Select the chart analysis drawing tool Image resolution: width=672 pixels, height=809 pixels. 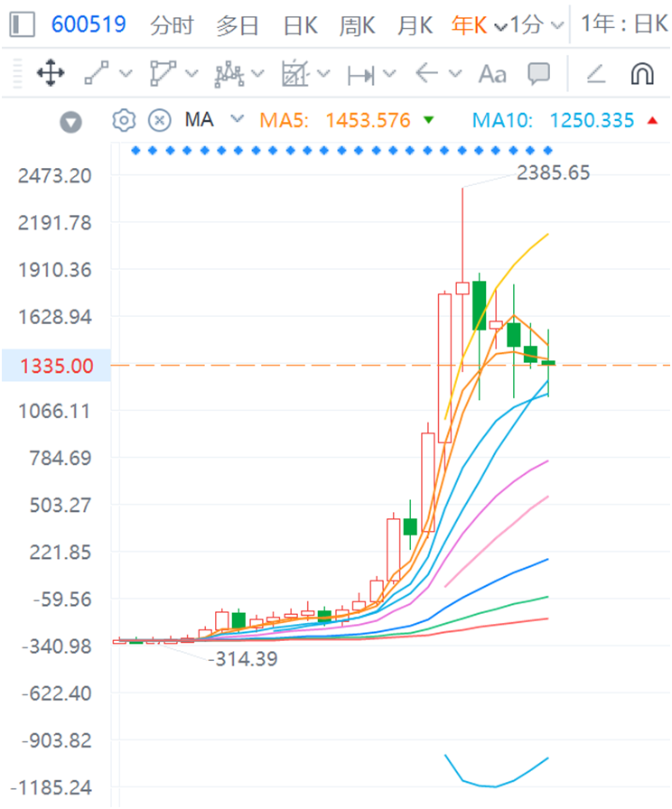(x=295, y=74)
